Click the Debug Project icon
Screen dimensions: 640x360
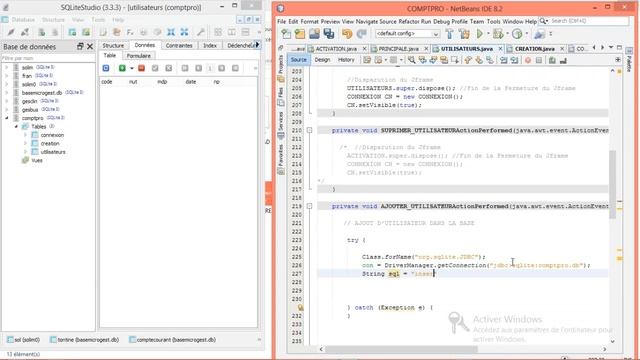point(498,34)
